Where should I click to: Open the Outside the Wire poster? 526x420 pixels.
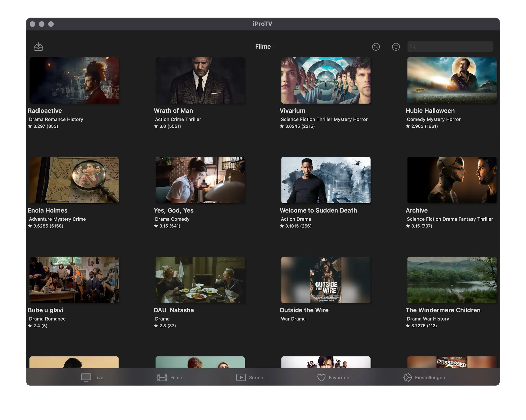click(326, 280)
